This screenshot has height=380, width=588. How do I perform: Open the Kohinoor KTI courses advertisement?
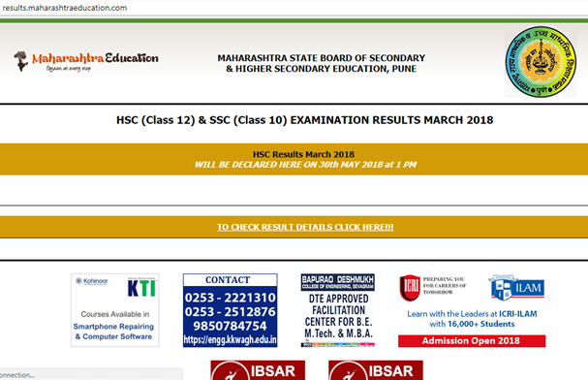(x=114, y=310)
